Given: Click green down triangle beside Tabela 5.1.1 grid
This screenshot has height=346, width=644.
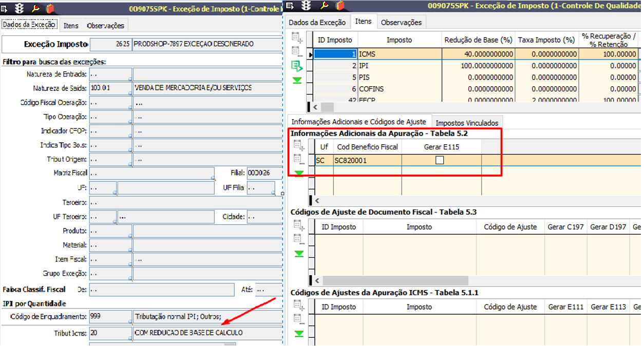Looking at the screenshot, I should tap(298, 334).
